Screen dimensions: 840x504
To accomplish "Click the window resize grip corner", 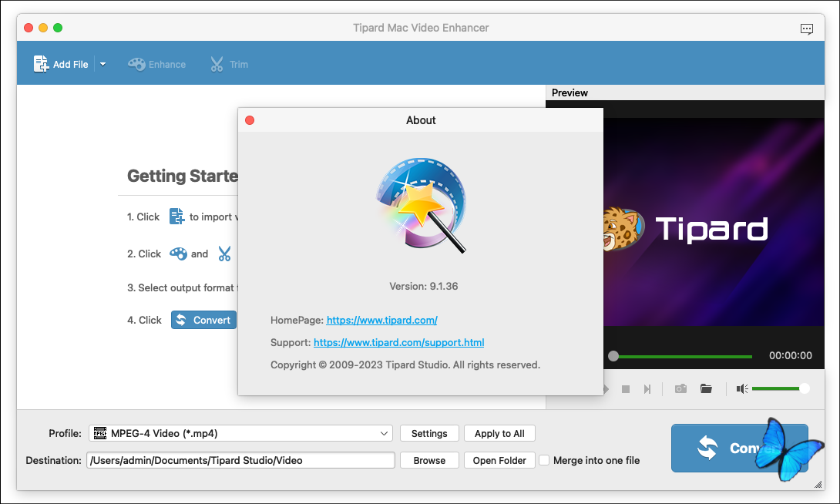I will [818, 484].
